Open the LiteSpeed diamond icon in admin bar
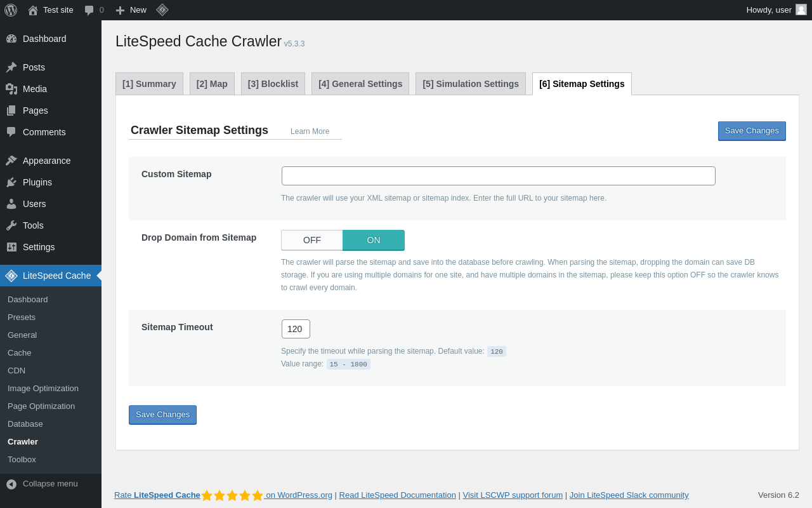The image size is (812, 508). coord(162,10)
